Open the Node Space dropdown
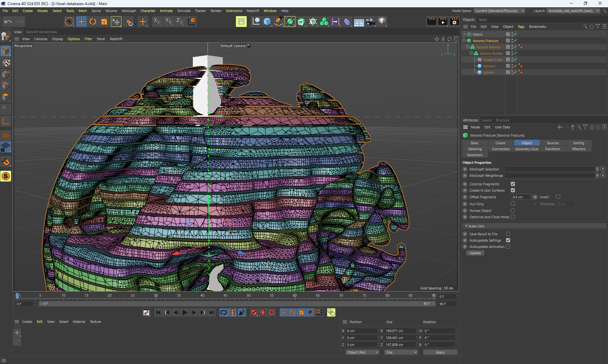This screenshot has width=608, height=364. coord(499,11)
